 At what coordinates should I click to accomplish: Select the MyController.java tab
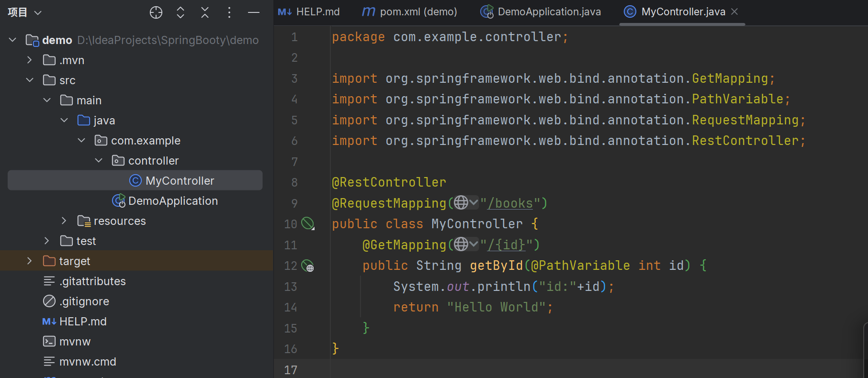point(683,12)
